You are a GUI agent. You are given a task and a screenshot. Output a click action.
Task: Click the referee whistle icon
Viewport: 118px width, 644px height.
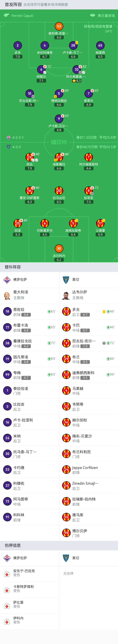click(x=6, y=15)
